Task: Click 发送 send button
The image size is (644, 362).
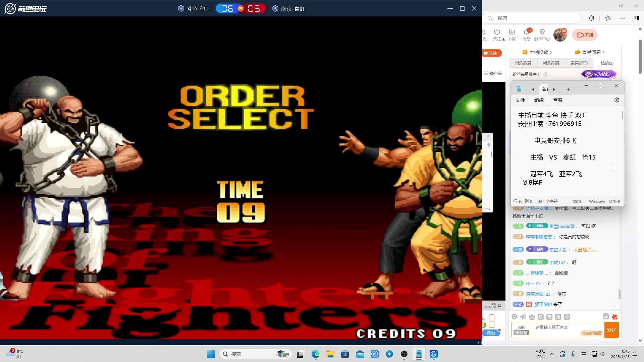Action: (611, 330)
